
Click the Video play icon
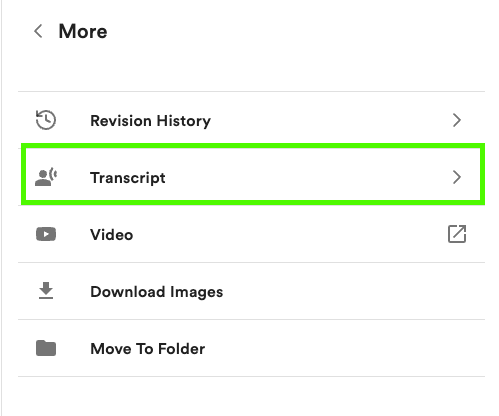pyautogui.click(x=46, y=234)
